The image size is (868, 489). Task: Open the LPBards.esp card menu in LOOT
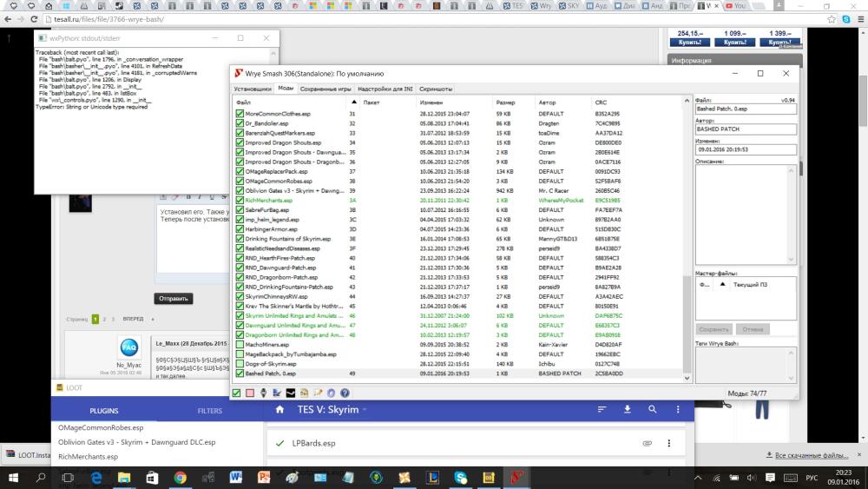click(668, 443)
